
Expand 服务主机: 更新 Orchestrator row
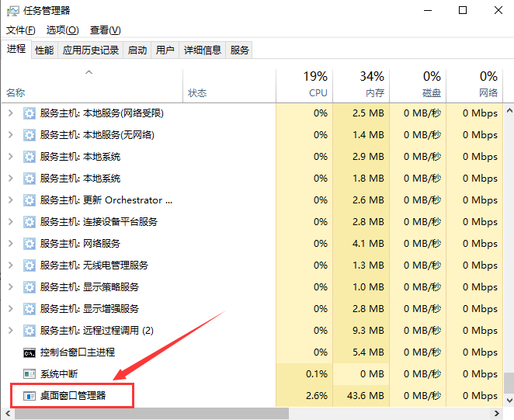pos(11,200)
